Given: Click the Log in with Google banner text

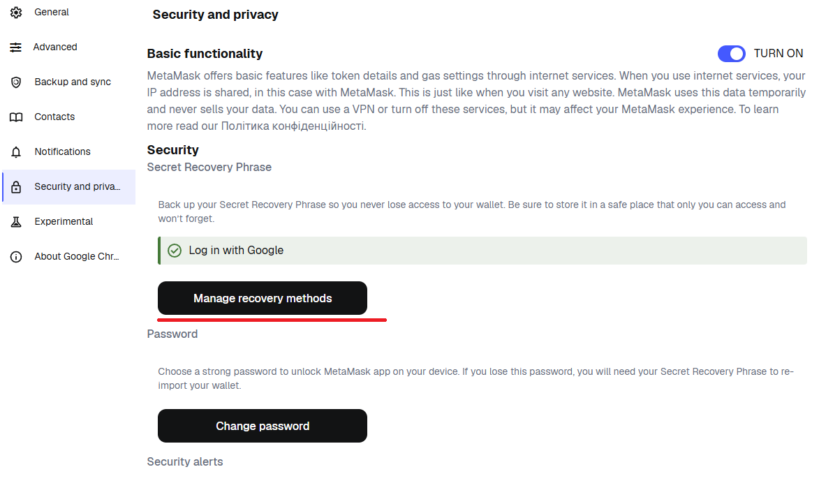Looking at the screenshot, I should point(236,251).
